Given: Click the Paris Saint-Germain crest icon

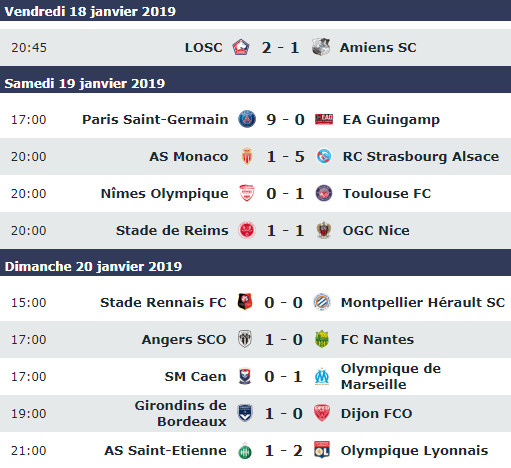Looking at the screenshot, I should 247,119.
